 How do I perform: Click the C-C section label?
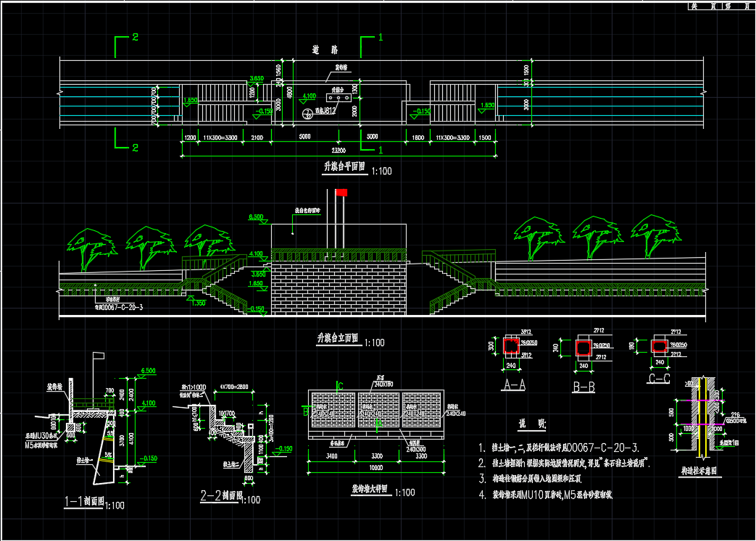click(659, 378)
